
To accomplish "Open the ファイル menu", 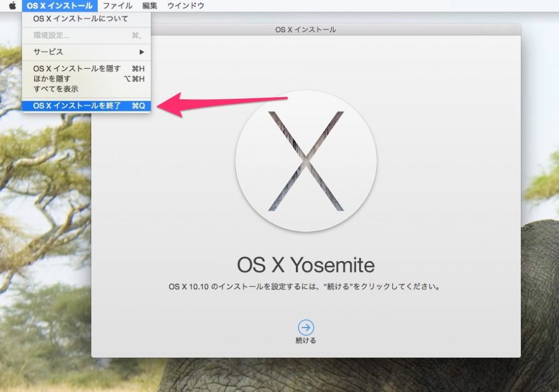I will [118, 5].
